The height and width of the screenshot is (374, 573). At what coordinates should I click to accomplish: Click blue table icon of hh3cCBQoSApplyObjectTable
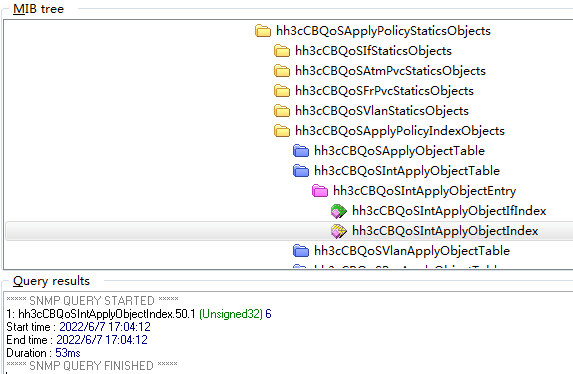(x=301, y=151)
